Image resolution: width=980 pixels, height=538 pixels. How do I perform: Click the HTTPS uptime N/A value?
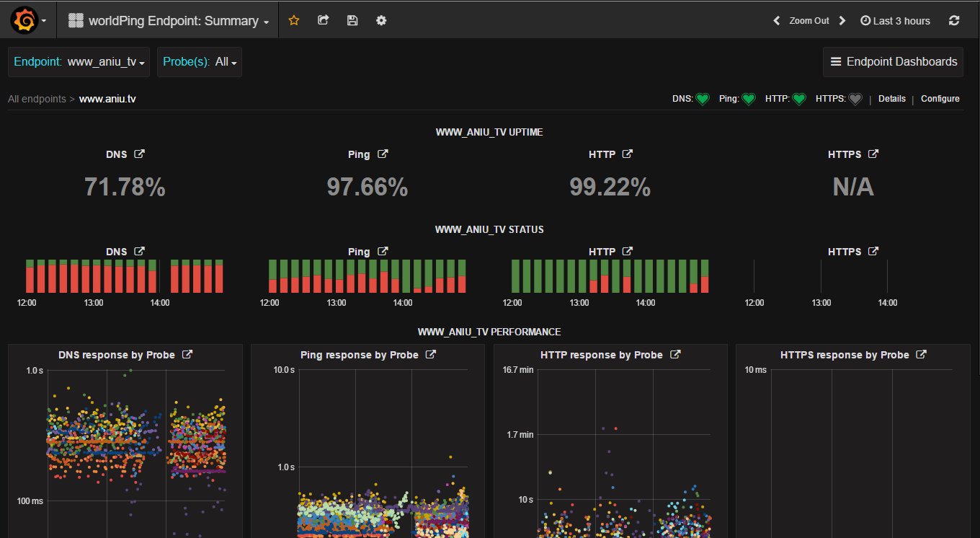pyautogui.click(x=853, y=187)
